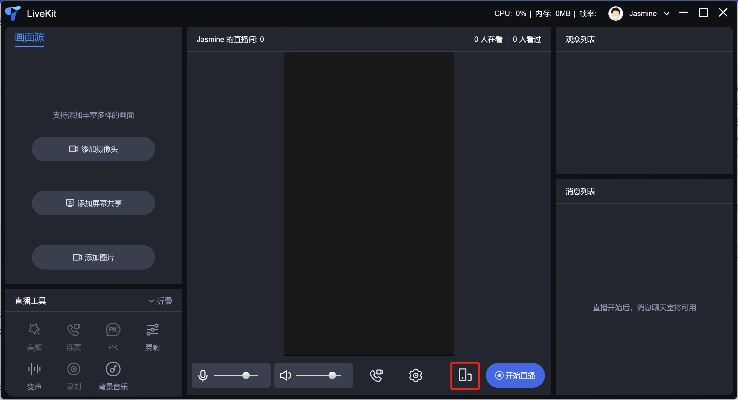The width and height of the screenshot is (738, 400).
Task: Open settings gear under the preview
Action: click(415, 376)
